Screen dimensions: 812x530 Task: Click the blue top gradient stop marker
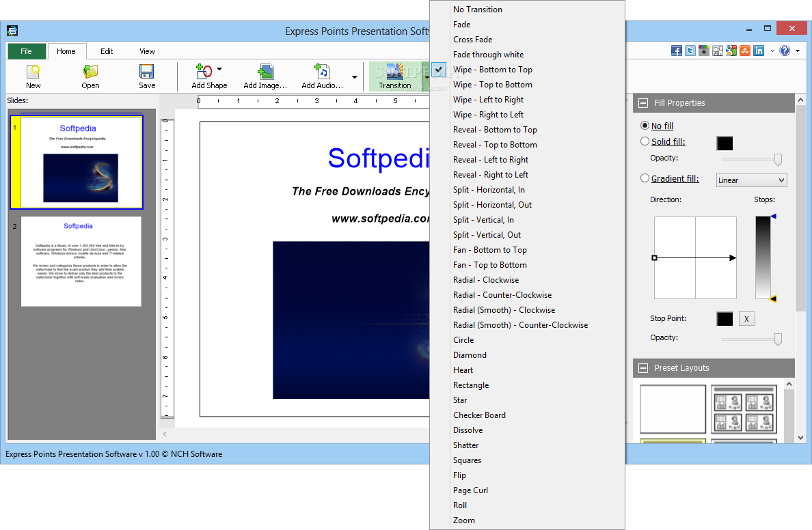point(773,217)
